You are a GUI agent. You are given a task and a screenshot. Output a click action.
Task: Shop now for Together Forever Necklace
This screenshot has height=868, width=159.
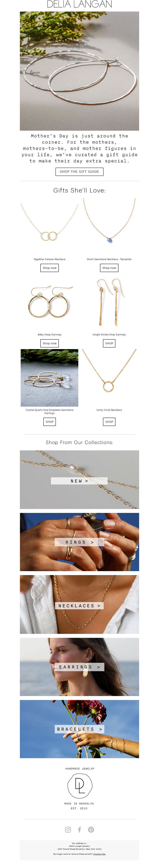pyautogui.click(x=50, y=268)
